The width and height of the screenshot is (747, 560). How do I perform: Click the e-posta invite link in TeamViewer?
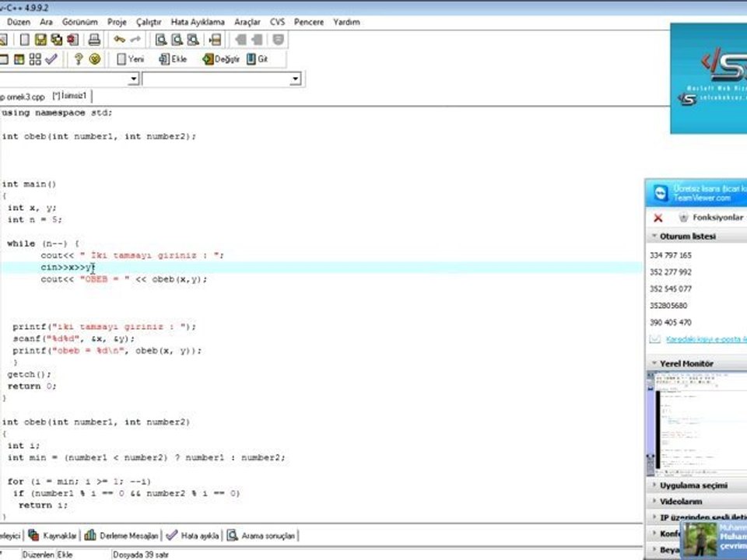tap(706, 339)
